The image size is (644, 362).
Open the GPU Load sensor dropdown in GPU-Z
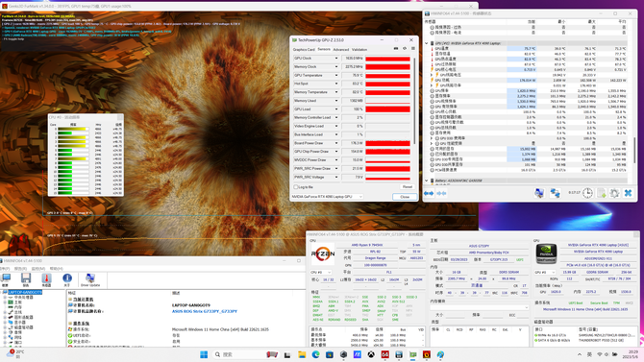click(x=336, y=109)
